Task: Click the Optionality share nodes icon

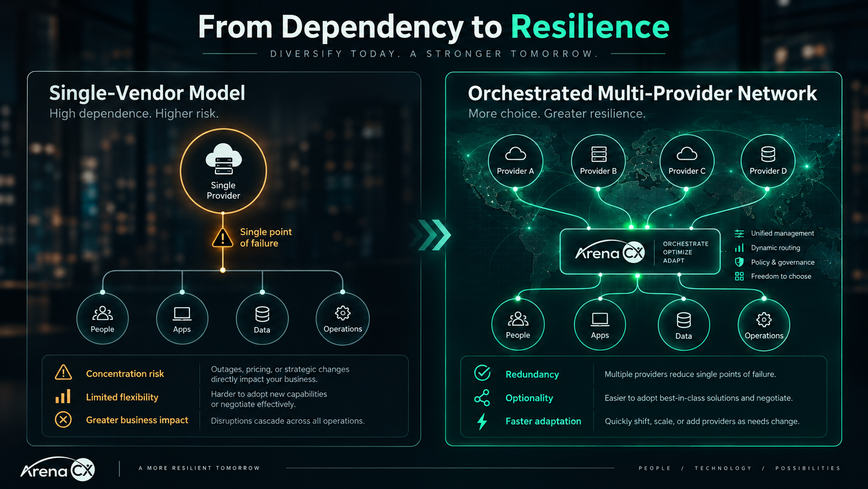Action: pos(482,398)
